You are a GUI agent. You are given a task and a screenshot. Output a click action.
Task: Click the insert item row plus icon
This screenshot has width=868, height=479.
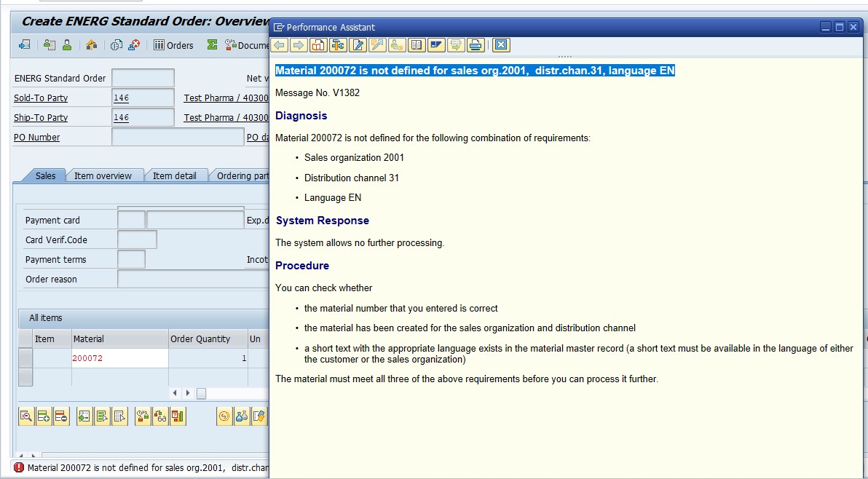pos(44,416)
